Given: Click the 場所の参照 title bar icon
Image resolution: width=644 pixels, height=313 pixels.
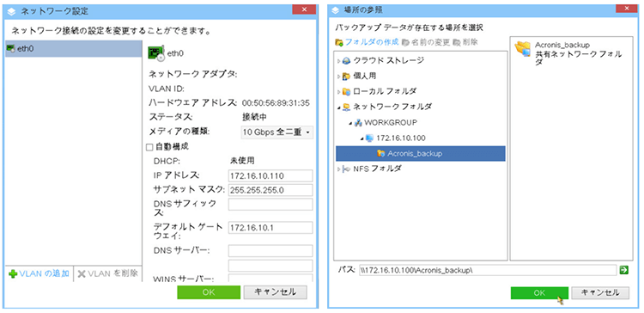Looking at the screenshot, I should click(335, 9).
